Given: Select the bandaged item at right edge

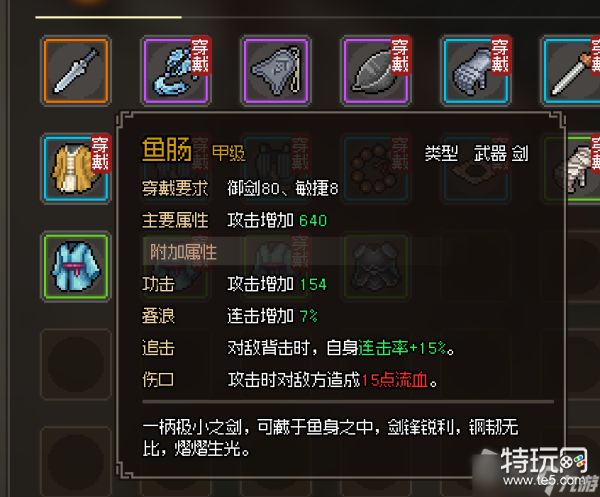Looking at the screenshot, I should coord(582,168).
